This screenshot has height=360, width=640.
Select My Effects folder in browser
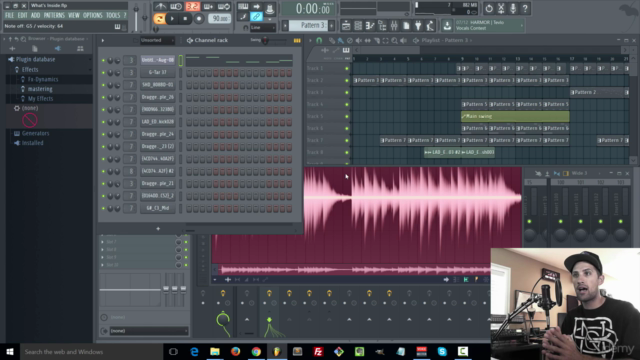tap(40, 98)
